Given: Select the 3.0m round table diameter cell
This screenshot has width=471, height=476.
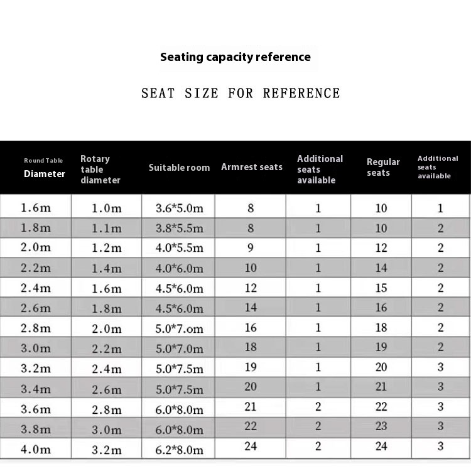Looking at the screenshot, I should click(x=36, y=347).
